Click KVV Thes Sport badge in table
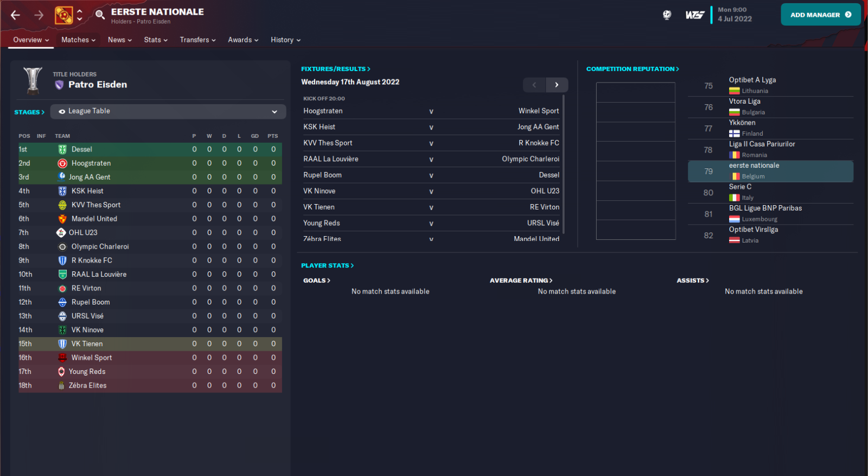This screenshot has height=476, width=868. click(x=62, y=205)
